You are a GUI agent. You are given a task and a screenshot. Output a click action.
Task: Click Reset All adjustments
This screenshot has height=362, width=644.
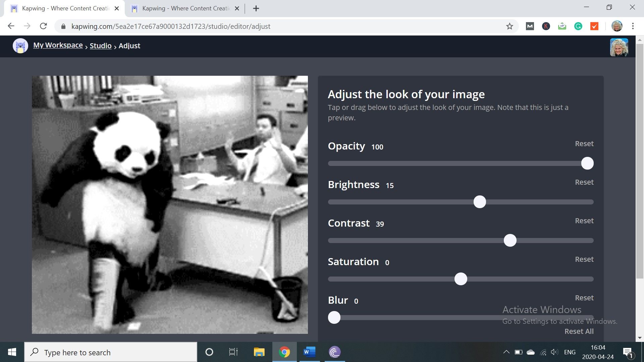coord(579,331)
